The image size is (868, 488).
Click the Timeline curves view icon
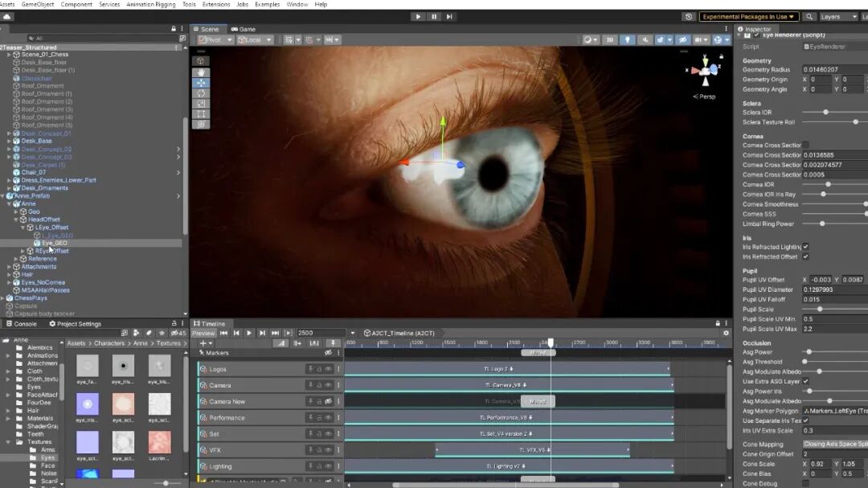279,343
